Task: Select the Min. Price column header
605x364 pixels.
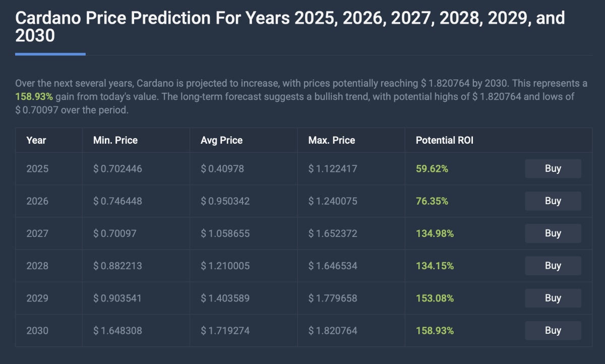Action: pos(115,140)
